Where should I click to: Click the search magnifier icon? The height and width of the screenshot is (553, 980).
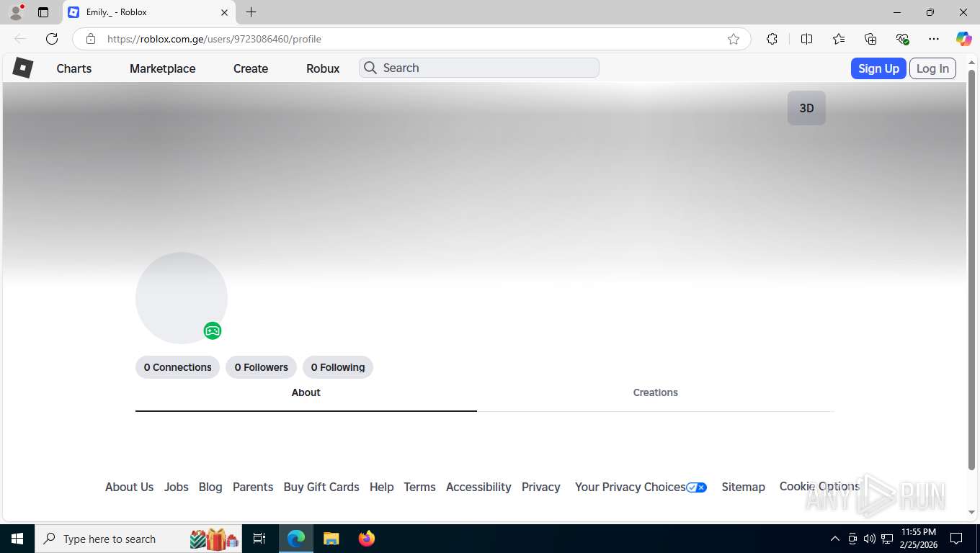[370, 68]
